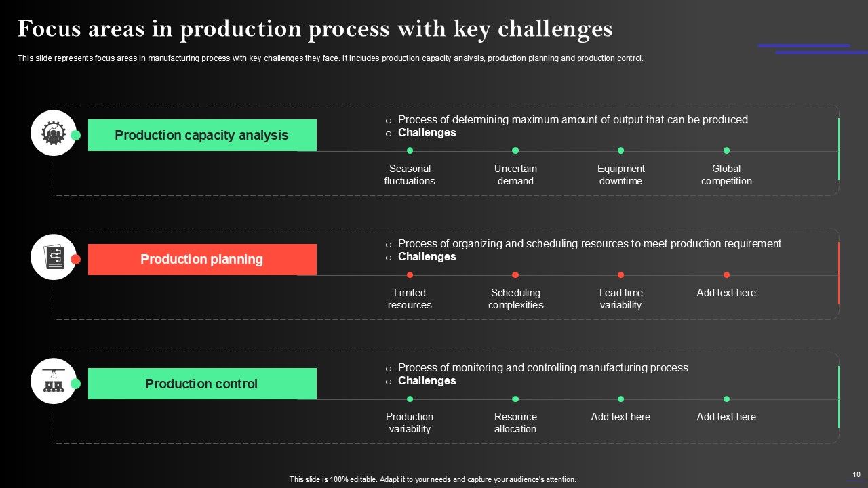Click the Lead time variability text

620,299
